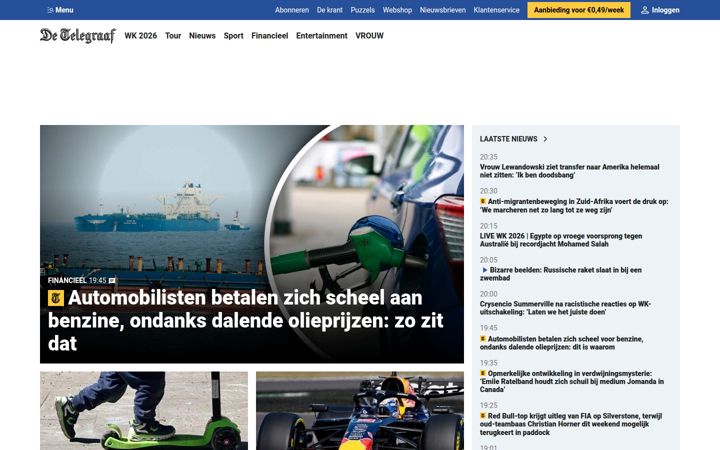Viewport: 720px width, 450px height.
Task: Click the 19:35 timestamp
Action: pyautogui.click(x=489, y=363)
